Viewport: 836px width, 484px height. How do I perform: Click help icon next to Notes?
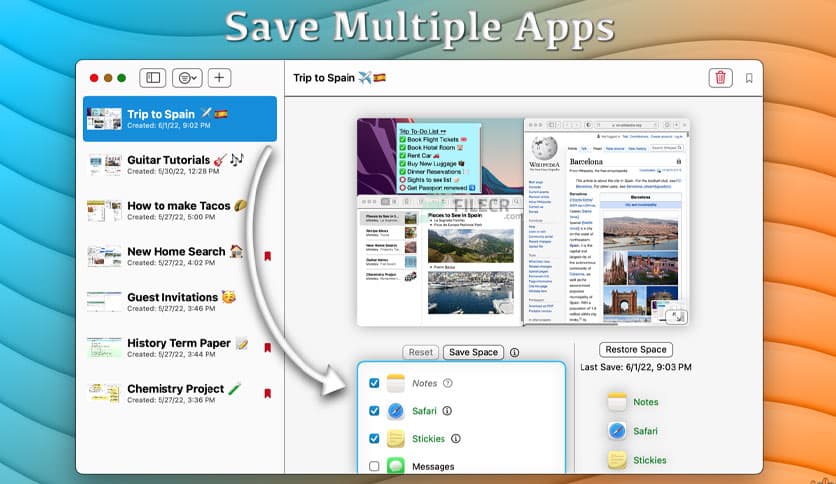[x=448, y=382]
